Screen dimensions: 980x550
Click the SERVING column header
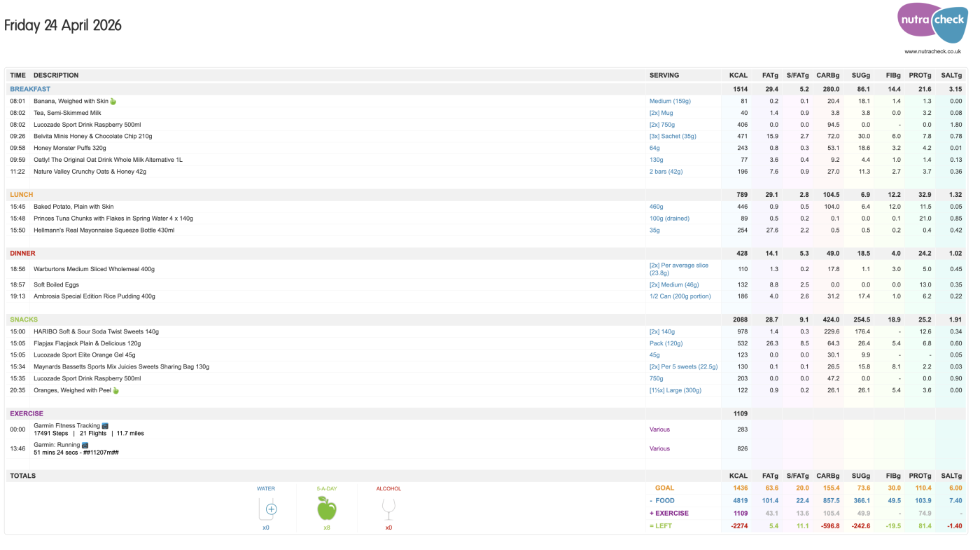[664, 75]
